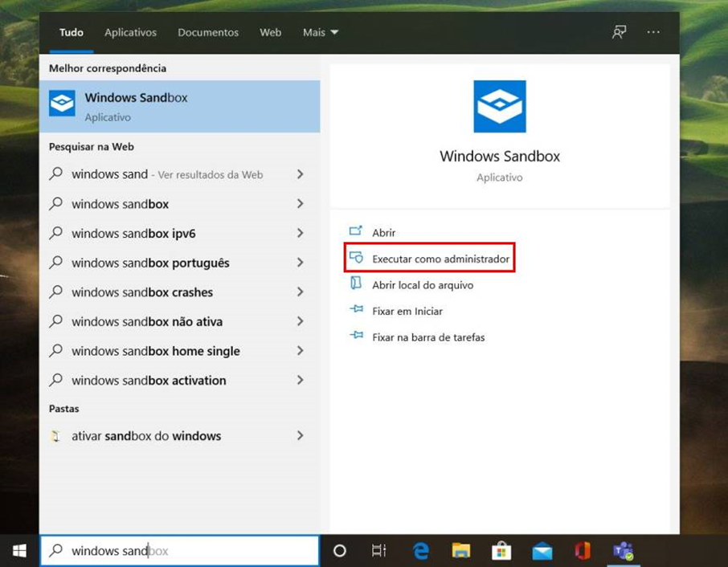Expand arrow next to 'windows sandbox' suggestion
The width and height of the screenshot is (728, 567).
301,204
